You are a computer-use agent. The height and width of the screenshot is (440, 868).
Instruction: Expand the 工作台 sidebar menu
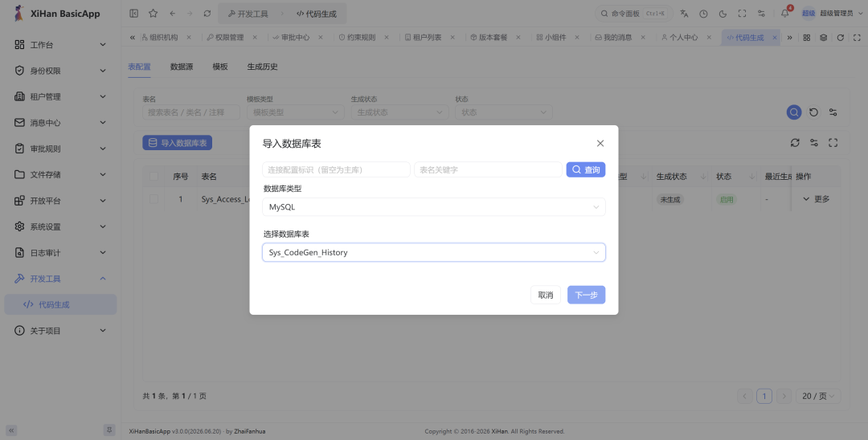click(60, 45)
